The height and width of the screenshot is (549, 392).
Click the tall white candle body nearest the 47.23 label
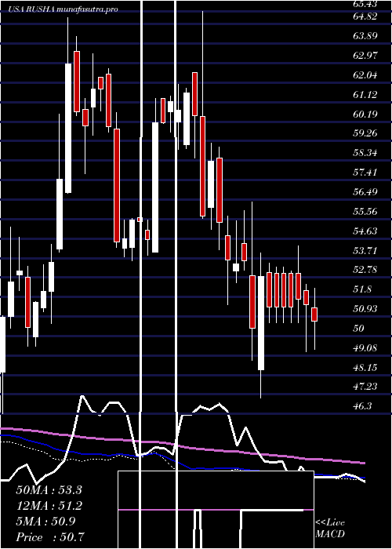(261, 323)
